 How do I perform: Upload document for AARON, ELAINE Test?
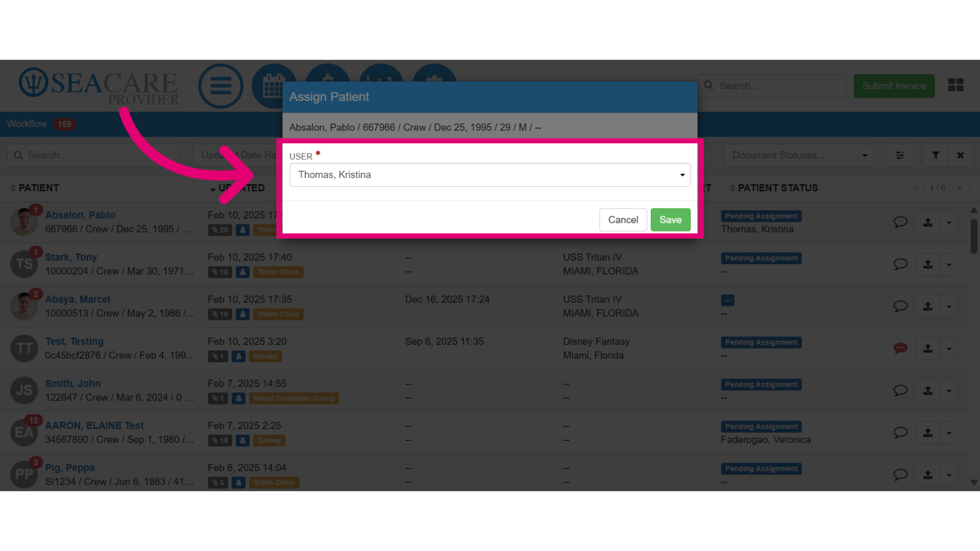[x=927, y=433]
